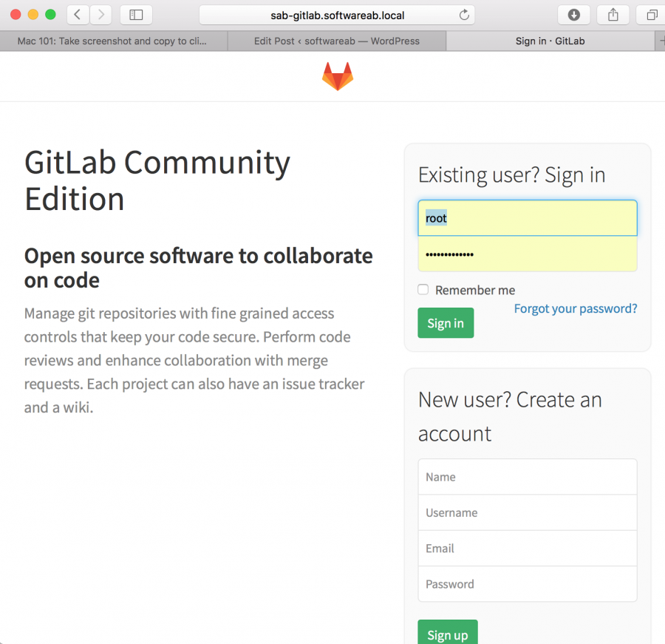
Task: Click the GitLab fox logo
Action: coord(338,75)
